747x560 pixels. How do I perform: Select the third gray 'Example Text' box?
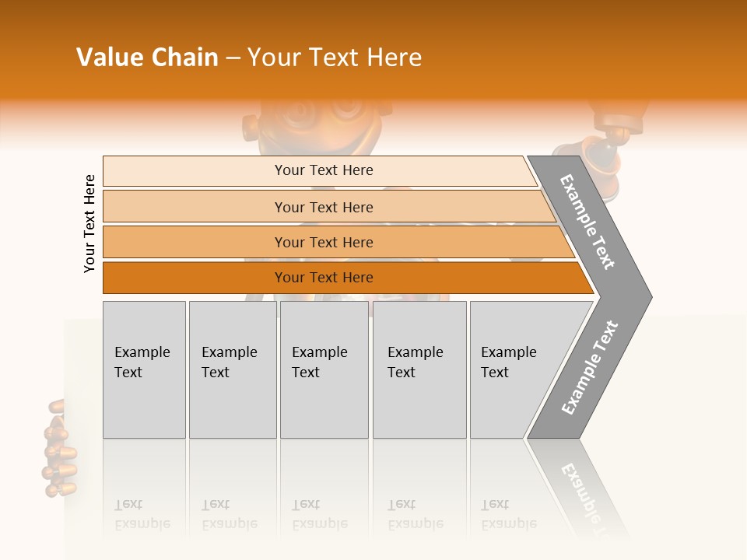324,369
